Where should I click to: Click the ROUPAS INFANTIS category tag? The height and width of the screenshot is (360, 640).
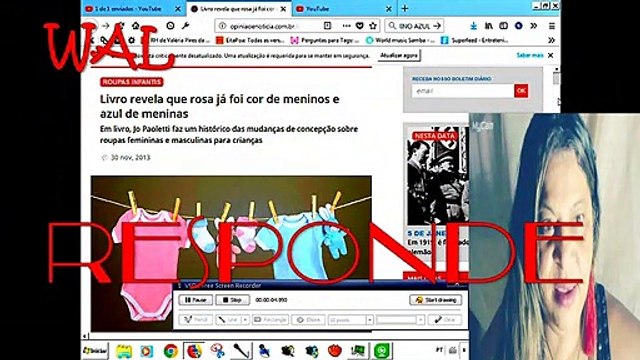click(x=131, y=82)
